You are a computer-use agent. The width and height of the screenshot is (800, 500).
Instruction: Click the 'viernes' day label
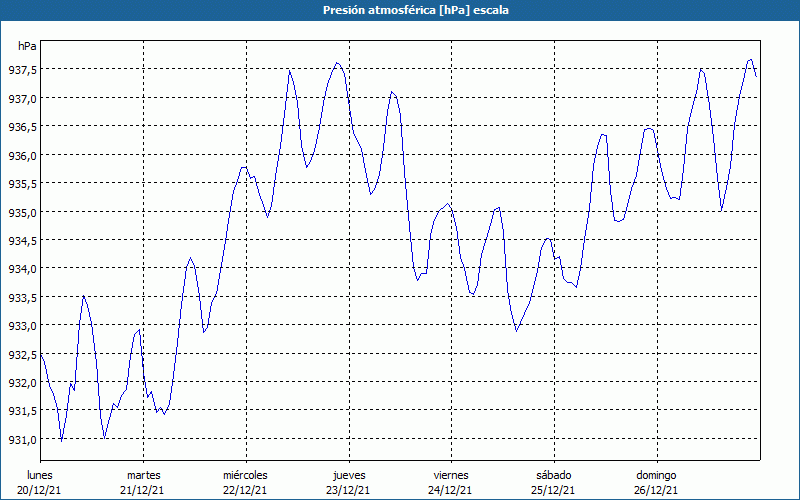pos(451,475)
